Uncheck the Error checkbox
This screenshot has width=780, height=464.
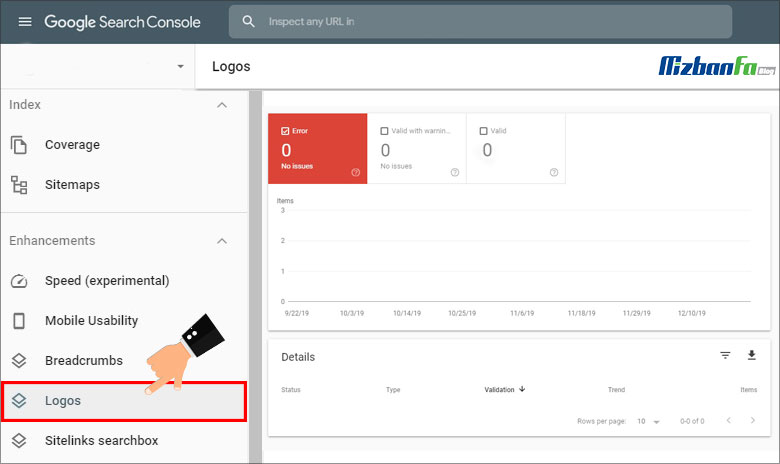point(286,131)
